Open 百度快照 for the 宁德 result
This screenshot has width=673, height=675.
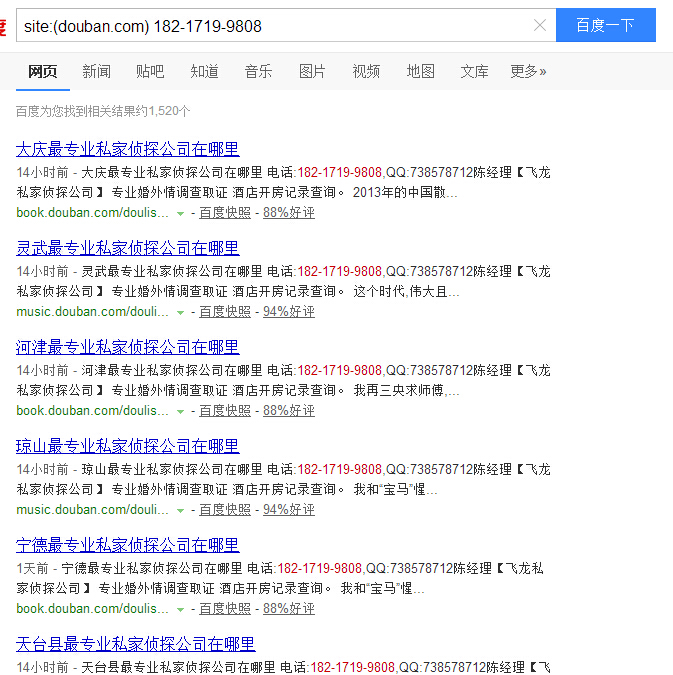click(225, 609)
